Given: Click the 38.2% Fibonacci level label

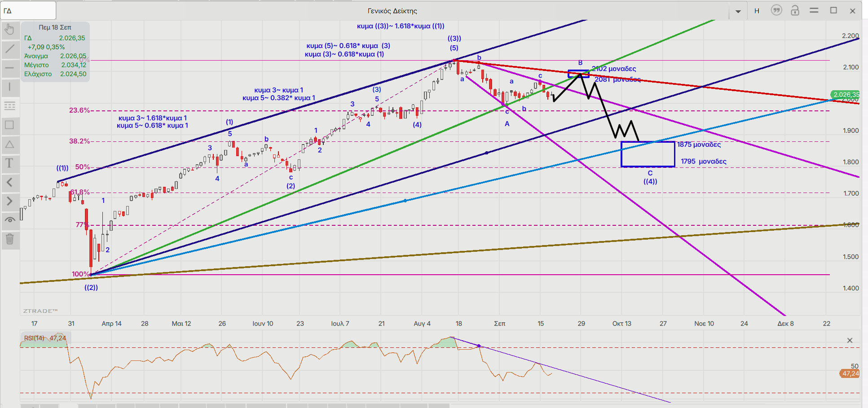Looking at the screenshot, I should click(x=79, y=141).
